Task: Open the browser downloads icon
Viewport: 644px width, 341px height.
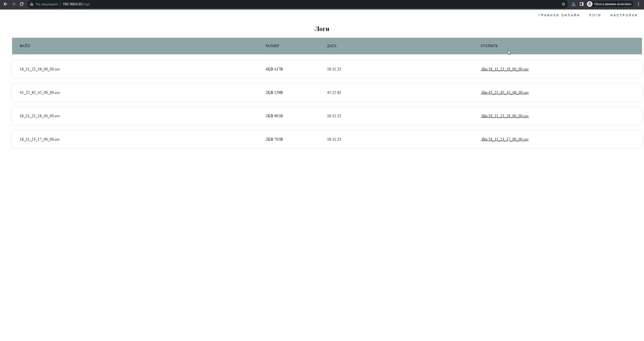Action: tap(574, 4)
